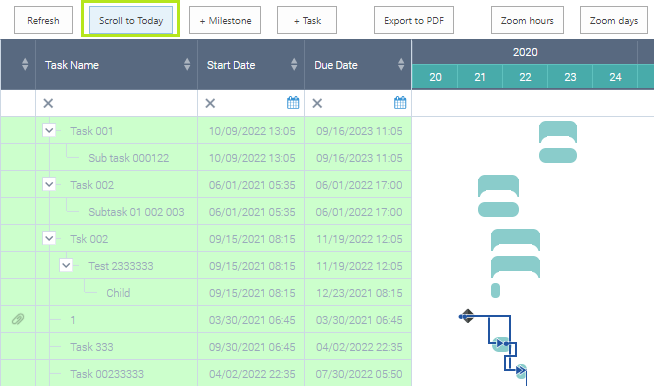Click Task 00233333 bar in chart
The width and height of the screenshot is (654, 386).
coord(521,371)
